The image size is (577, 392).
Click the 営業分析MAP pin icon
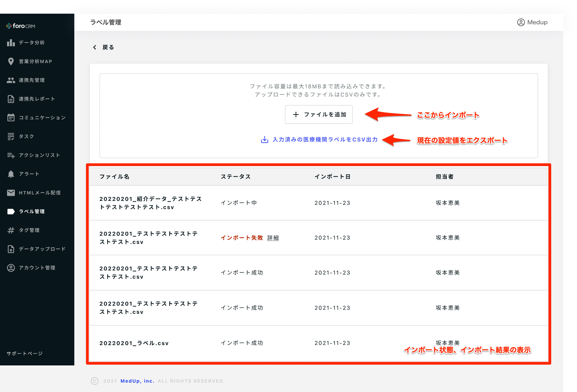pos(11,61)
